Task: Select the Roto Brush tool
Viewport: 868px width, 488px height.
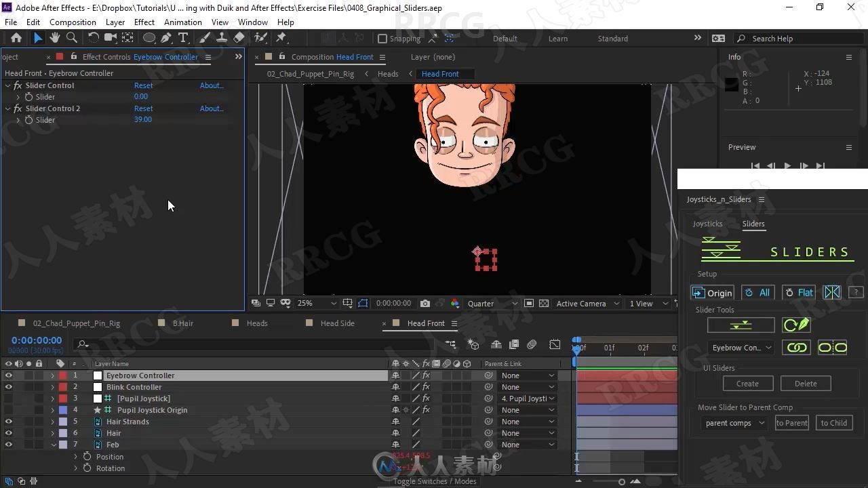Action: click(x=260, y=39)
